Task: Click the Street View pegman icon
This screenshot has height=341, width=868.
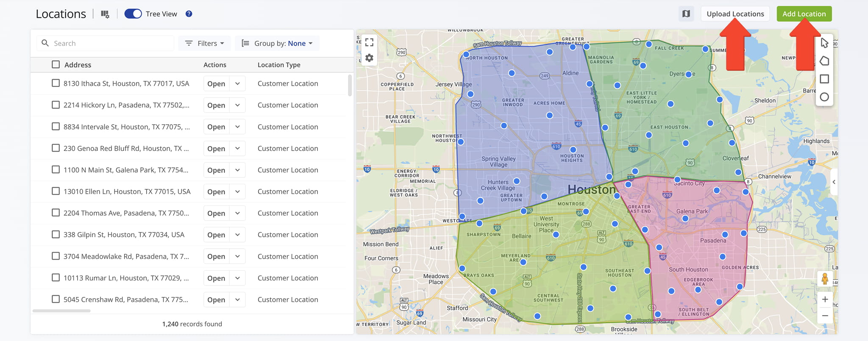Action: click(825, 279)
